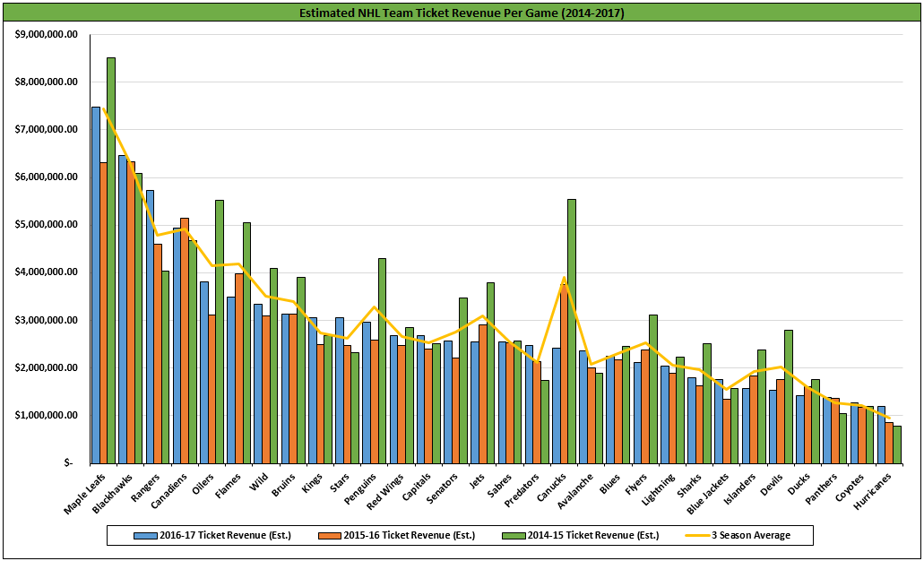Select the green Maple Leafs 2014-15 bar
The width and height of the screenshot is (924, 561).
coord(111,260)
